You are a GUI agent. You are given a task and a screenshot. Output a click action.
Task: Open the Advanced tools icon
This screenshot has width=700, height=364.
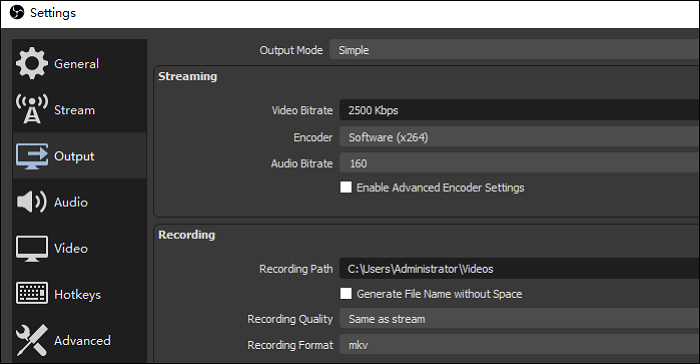(x=32, y=340)
